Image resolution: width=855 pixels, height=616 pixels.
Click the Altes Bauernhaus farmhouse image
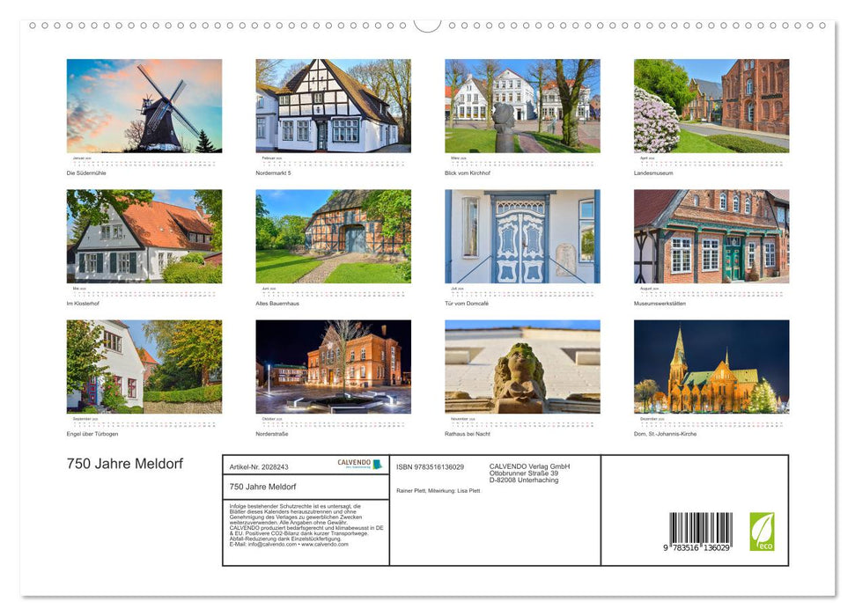(331, 236)
